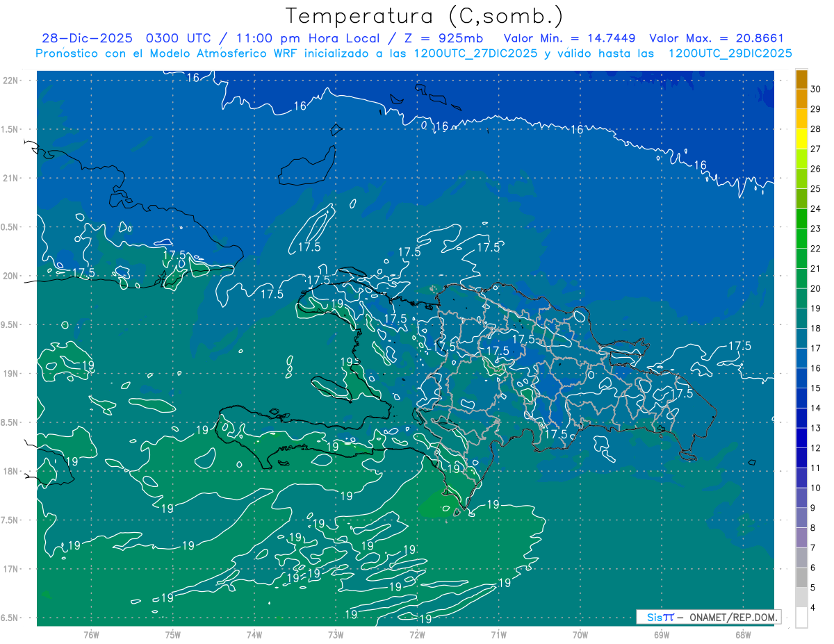Click the '18N' latitude axis label
Screen dimensions: 834x644
[10, 471]
